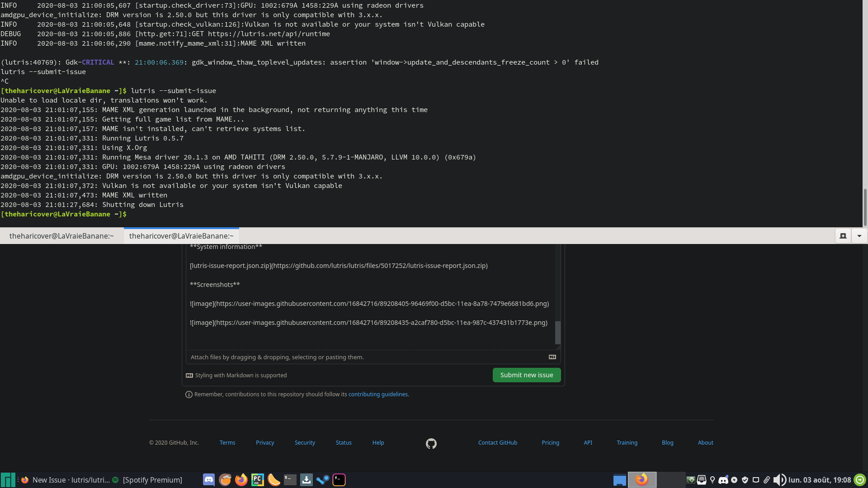This screenshot has height=488, width=868.
Task: Open the Manjaro application menu
Action: coord(8,480)
